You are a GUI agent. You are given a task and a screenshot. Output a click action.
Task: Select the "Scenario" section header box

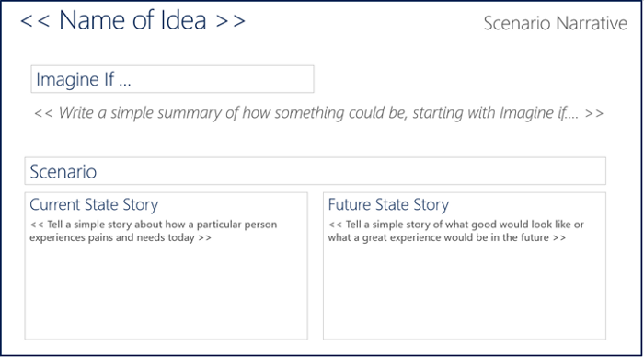(315, 171)
